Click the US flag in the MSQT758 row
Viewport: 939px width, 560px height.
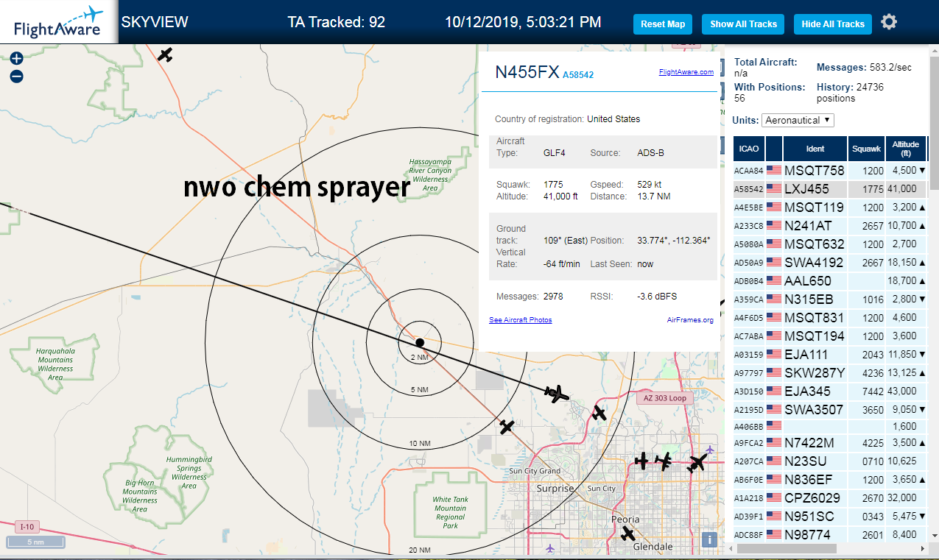(774, 171)
